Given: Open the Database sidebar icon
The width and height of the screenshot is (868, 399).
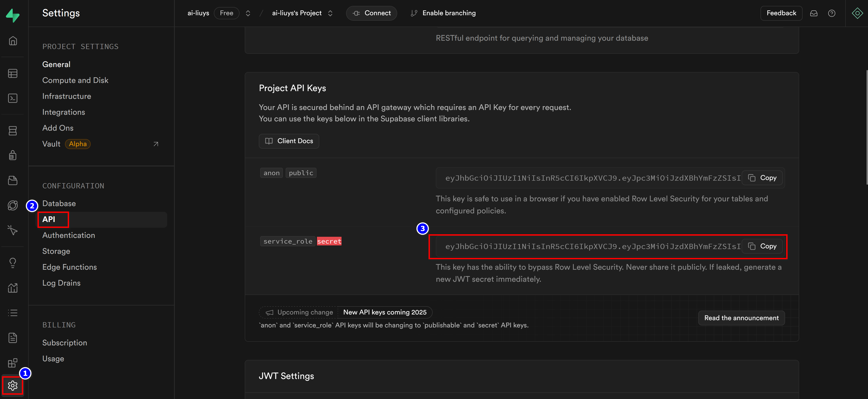Looking at the screenshot, I should pyautogui.click(x=13, y=131).
